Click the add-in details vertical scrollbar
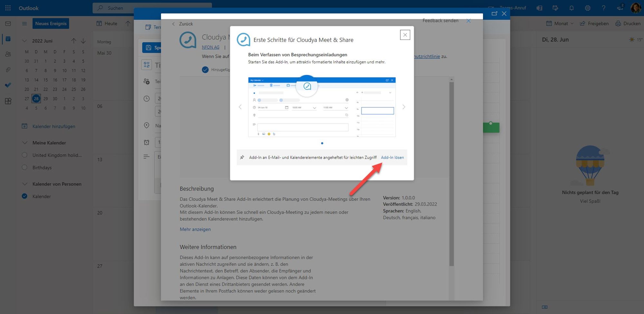 coord(451,174)
